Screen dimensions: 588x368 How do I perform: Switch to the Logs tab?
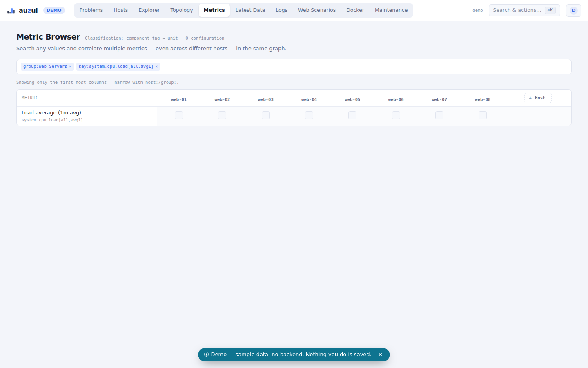click(281, 10)
